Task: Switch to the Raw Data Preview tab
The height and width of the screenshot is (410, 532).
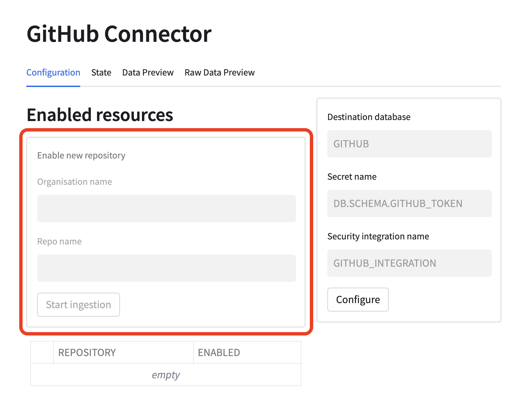Action: point(219,72)
